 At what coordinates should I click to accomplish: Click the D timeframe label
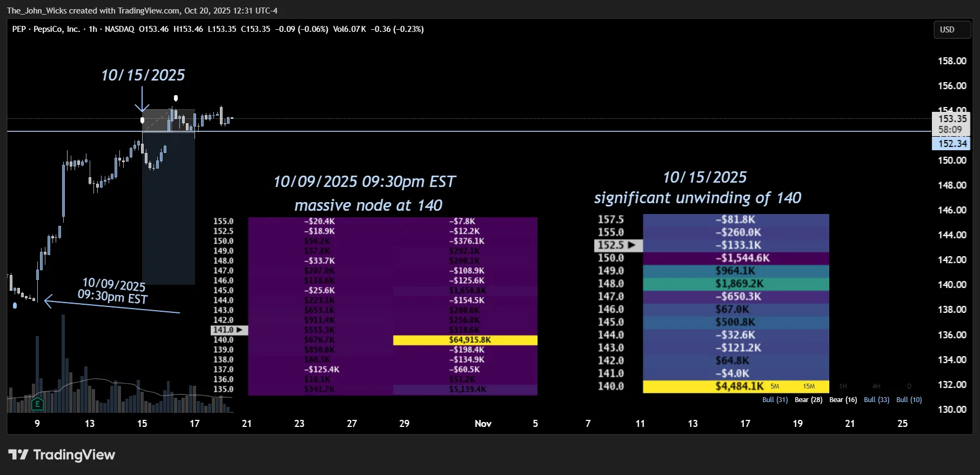click(909, 386)
